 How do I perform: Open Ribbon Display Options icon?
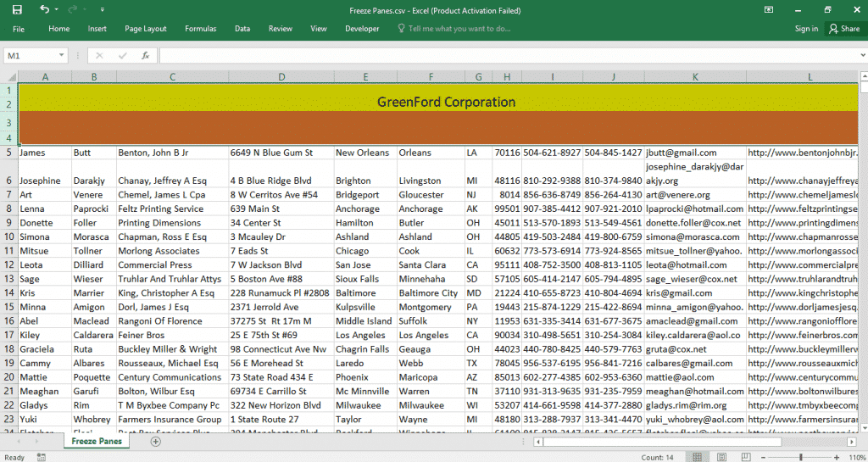[x=769, y=10]
